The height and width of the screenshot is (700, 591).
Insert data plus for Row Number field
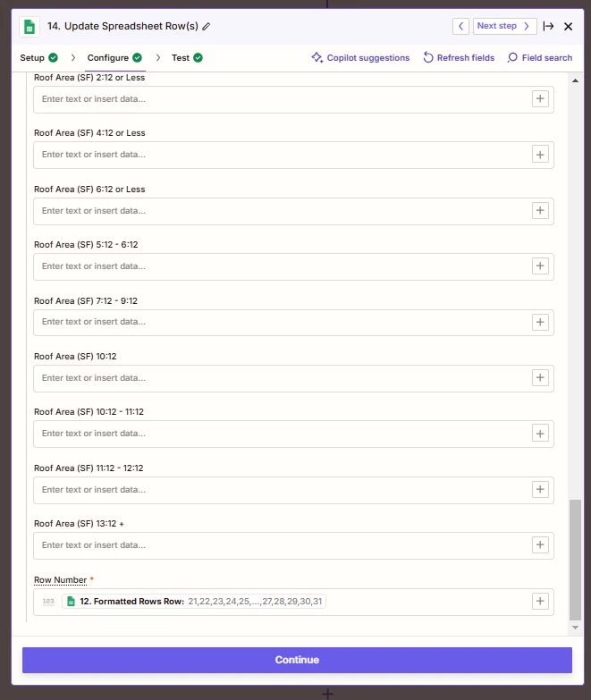point(540,602)
